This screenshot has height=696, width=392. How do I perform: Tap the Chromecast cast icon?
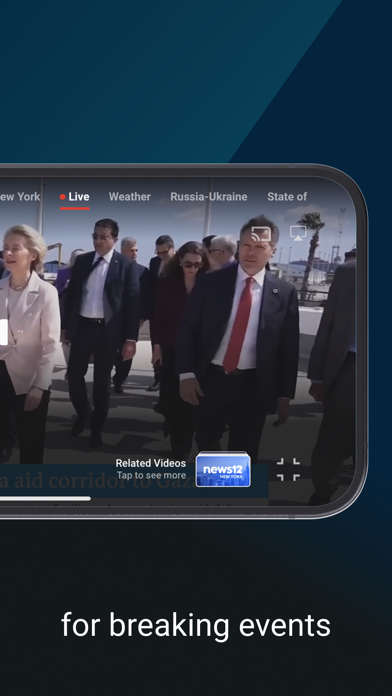261,233
